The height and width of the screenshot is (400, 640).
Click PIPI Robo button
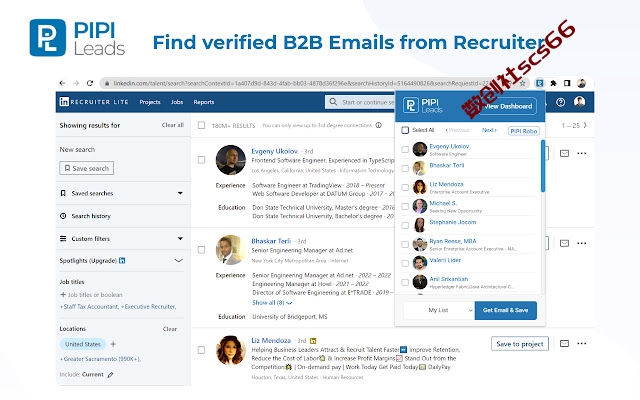[x=524, y=131]
